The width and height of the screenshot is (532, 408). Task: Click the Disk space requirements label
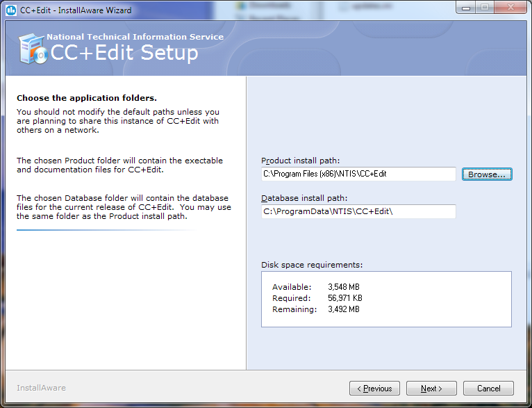coord(312,265)
